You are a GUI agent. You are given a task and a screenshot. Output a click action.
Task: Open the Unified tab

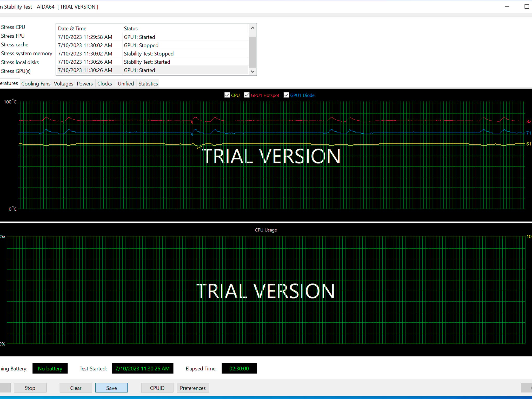click(x=126, y=84)
